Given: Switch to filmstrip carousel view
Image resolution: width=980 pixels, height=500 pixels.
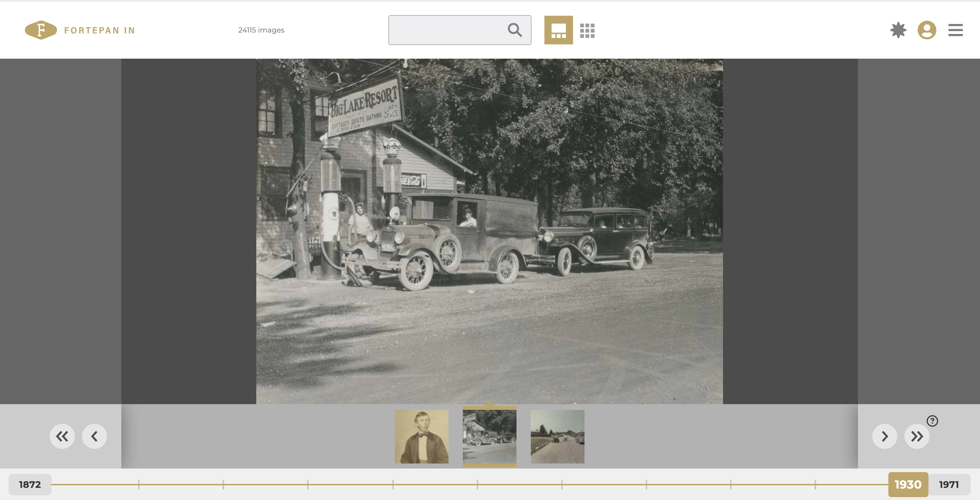Looking at the screenshot, I should 558,30.
